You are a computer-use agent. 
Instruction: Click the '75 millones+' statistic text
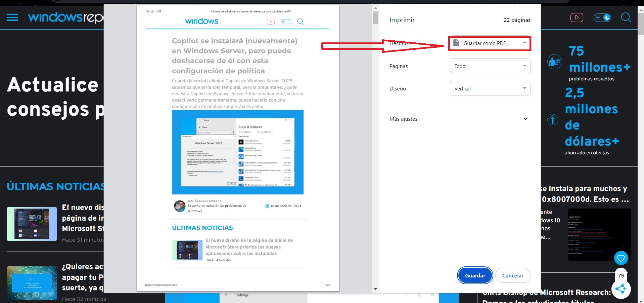[599, 59]
